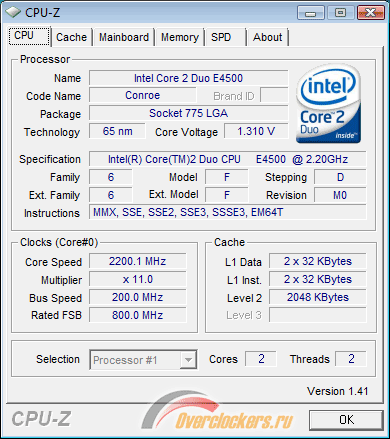Click the Level 2 value 2048 KBytes
The width and height of the screenshot is (390, 439).
pos(318,297)
